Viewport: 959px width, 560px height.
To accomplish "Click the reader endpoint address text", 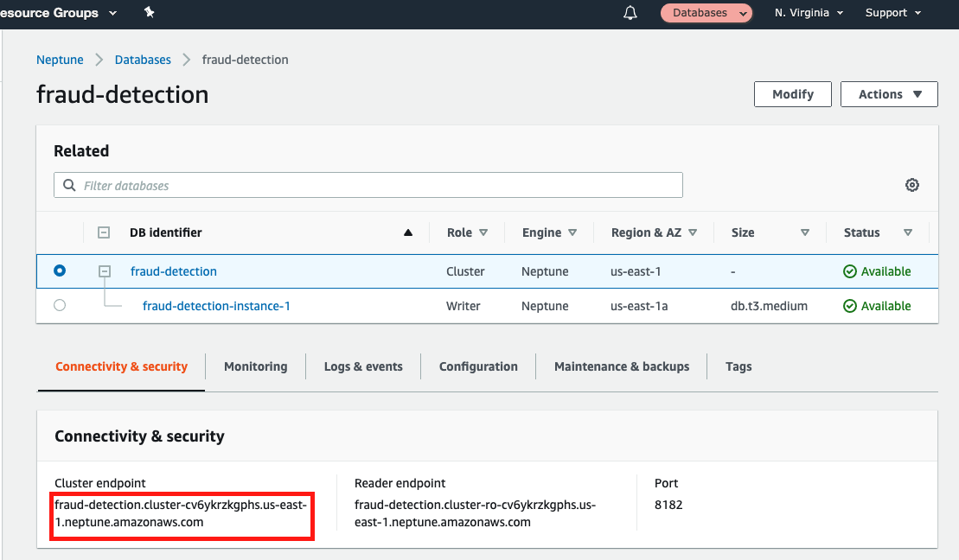I will click(476, 513).
